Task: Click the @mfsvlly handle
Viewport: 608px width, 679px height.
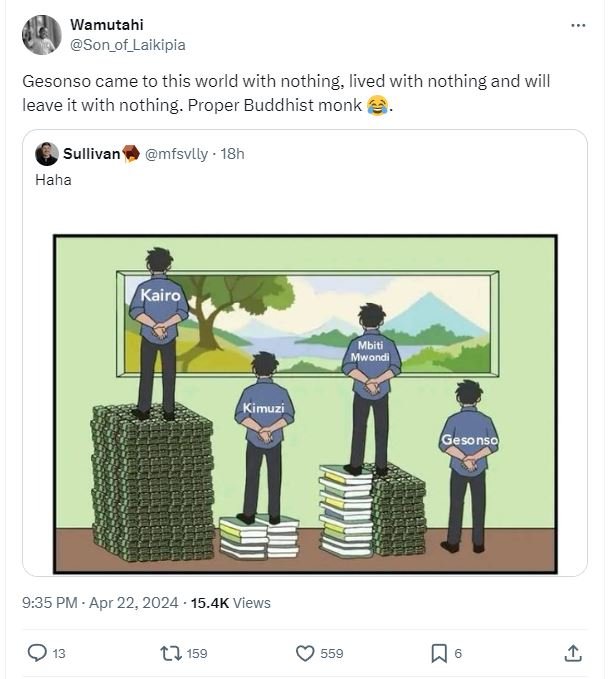Action: click(x=176, y=154)
